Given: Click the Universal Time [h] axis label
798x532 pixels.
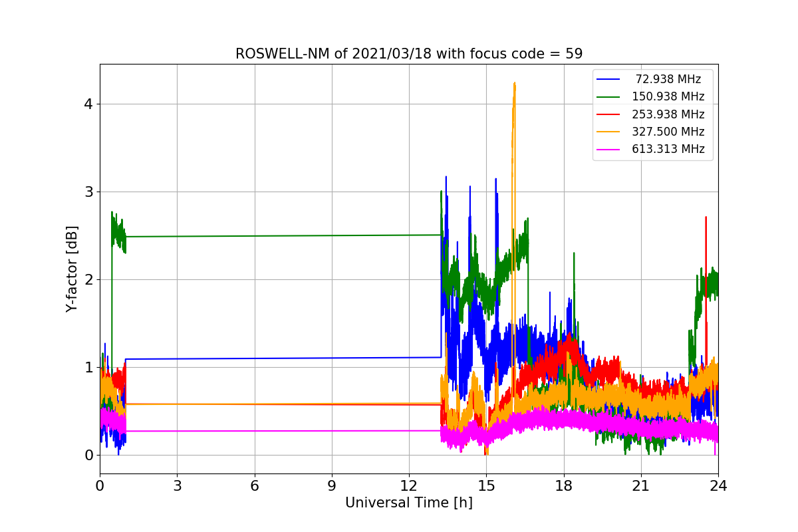Looking at the screenshot, I should pyautogui.click(x=409, y=503).
